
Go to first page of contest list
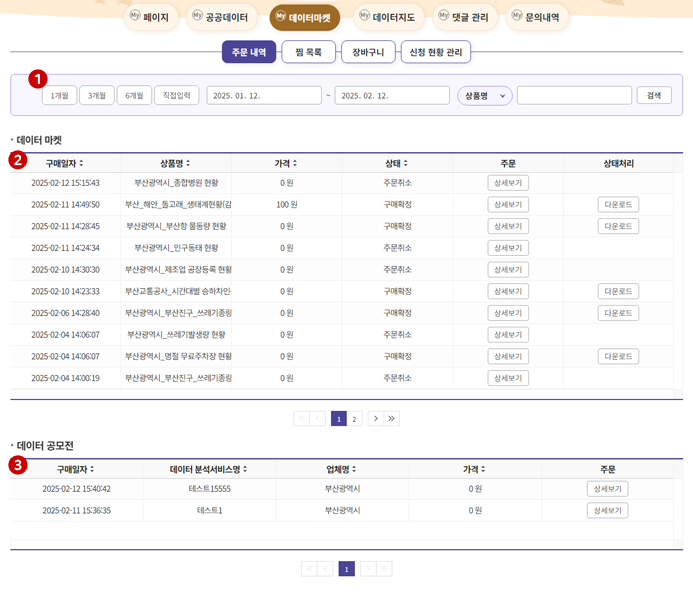tap(309, 569)
